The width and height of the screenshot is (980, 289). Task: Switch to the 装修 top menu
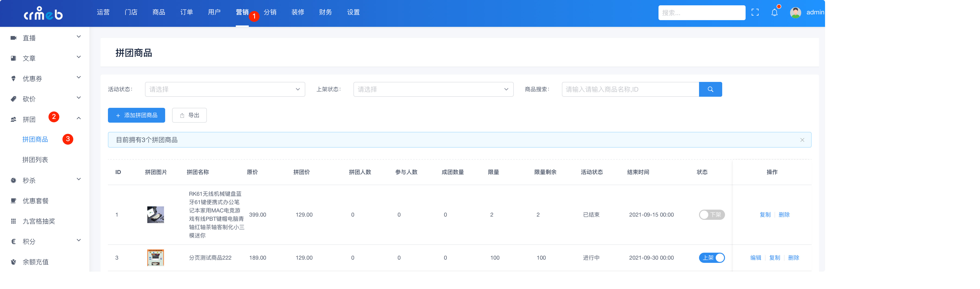297,12
